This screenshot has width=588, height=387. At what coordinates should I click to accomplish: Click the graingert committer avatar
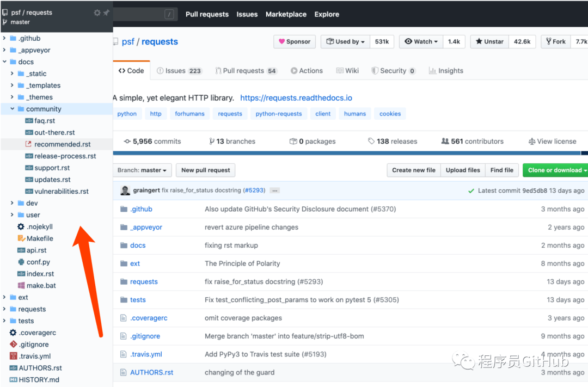pyautogui.click(x=125, y=191)
